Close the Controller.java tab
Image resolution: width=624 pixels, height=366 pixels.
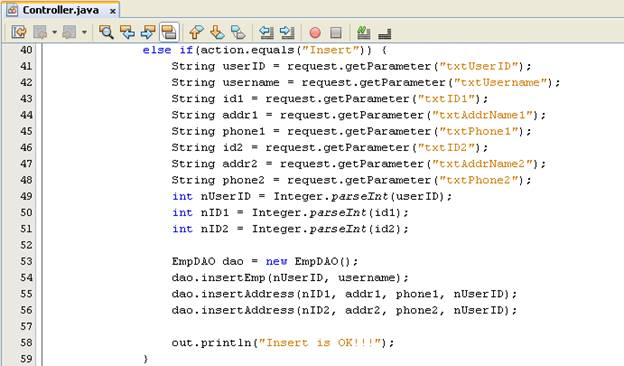pyautogui.click(x=113, y=11)
